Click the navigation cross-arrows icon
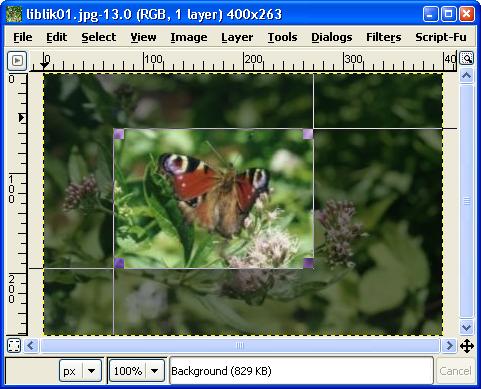Screen dimensions: 481x389 click(467, 346)
